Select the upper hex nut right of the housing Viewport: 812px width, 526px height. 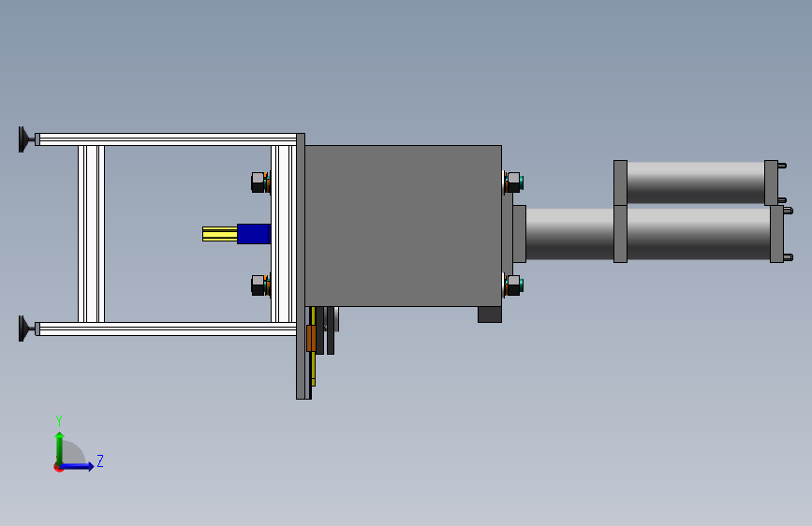tap(513, 183)
